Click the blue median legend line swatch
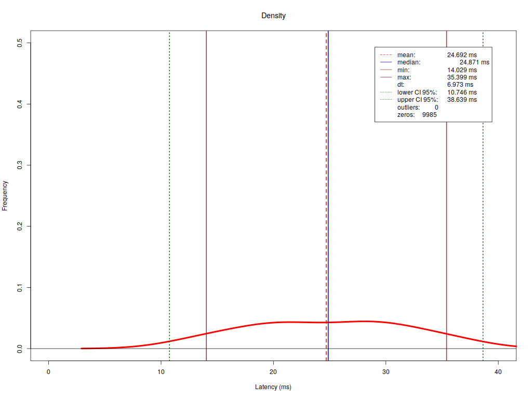 tap(386, 62)
